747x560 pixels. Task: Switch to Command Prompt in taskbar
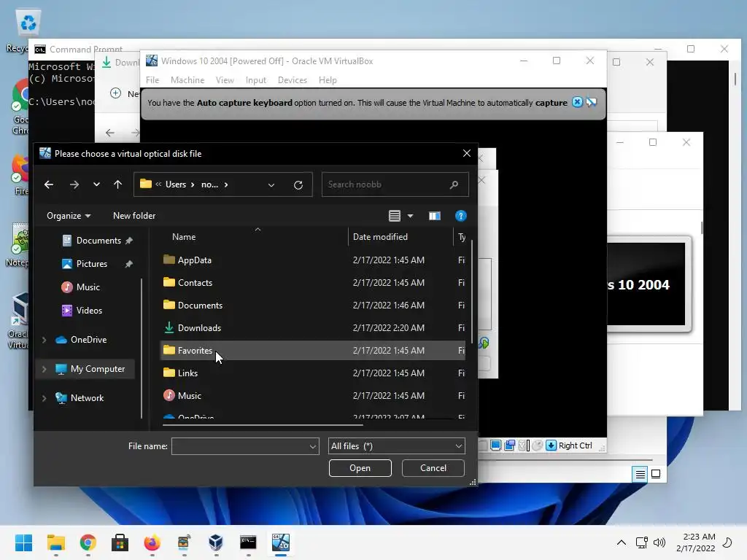tap(248, 542)
